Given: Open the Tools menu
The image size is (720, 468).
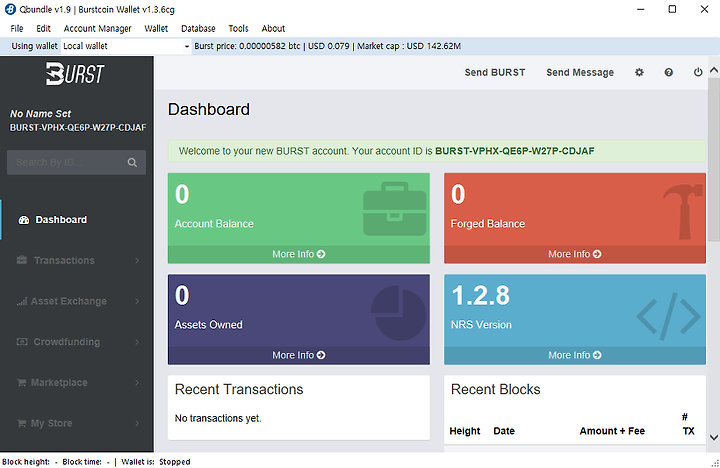Looking at the screenshot, I should click(238, 28).
